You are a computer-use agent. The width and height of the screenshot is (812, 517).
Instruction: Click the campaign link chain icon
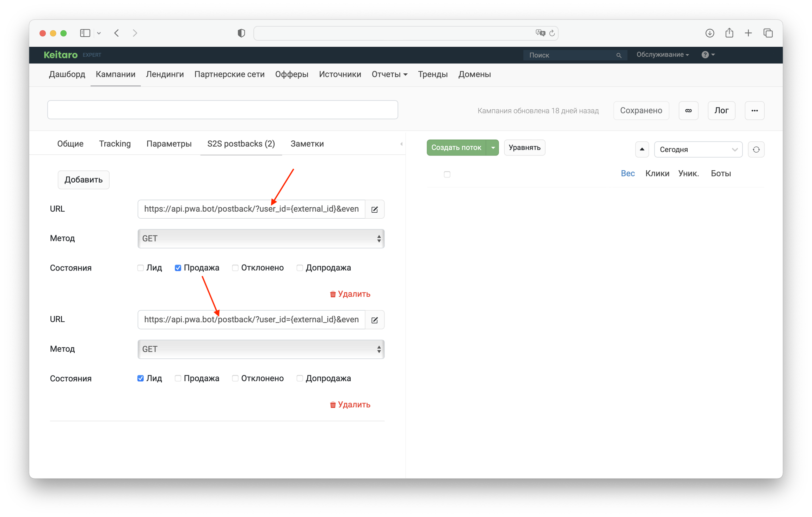pos(688,111)
